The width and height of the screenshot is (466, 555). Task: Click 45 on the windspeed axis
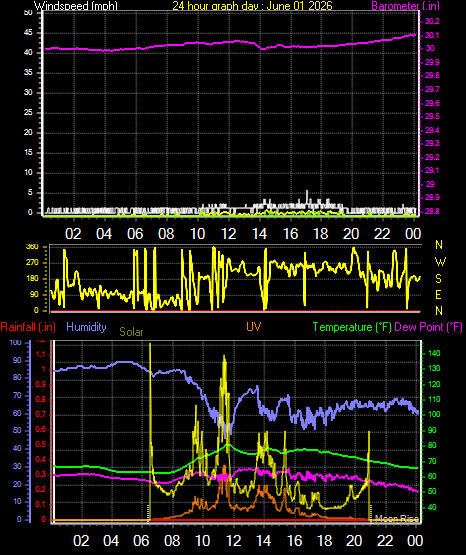[x=28, y=33]
